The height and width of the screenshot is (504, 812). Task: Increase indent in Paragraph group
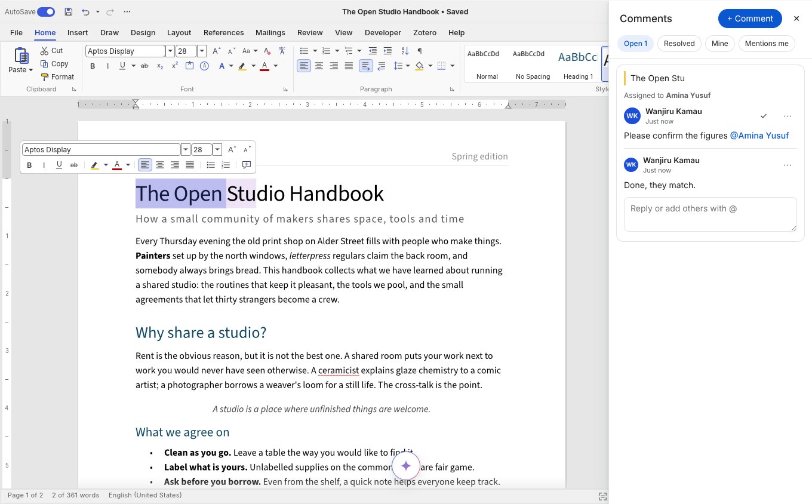point(387,51)
